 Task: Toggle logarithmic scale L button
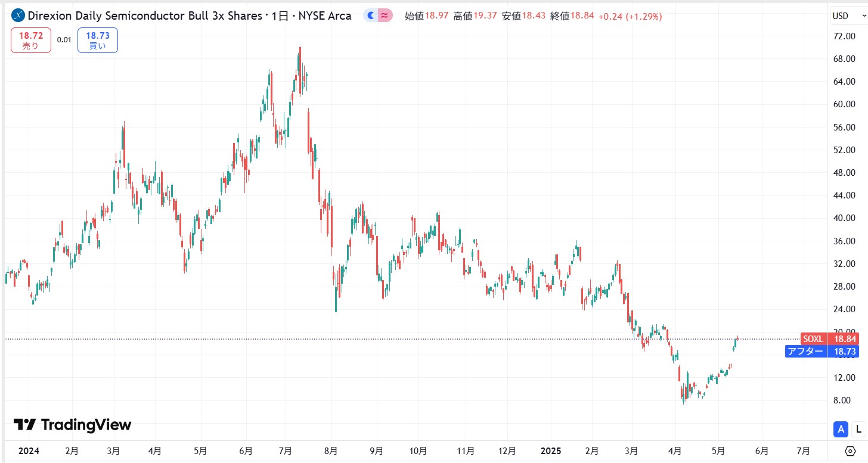858,428
